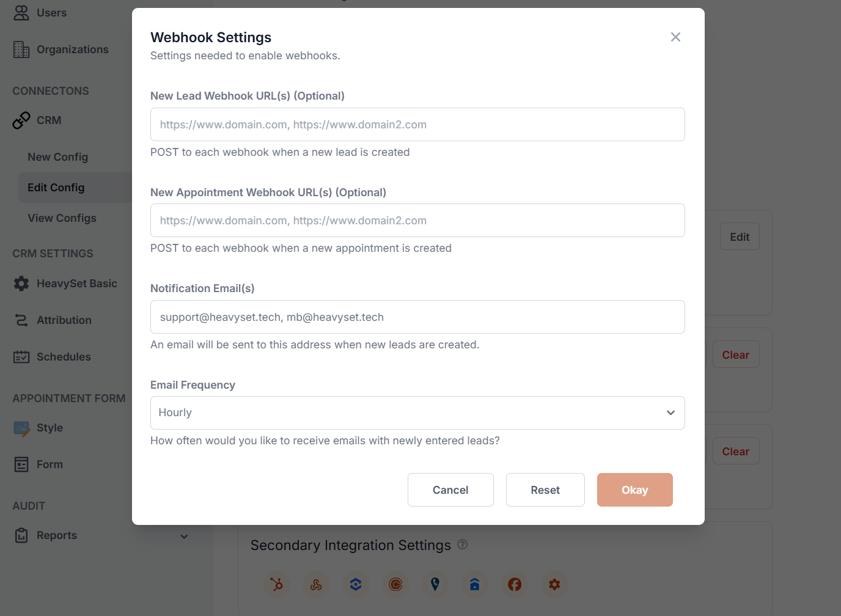Expand the Reports section chevron
841x616 pixels.
click(x=184, y=537)
